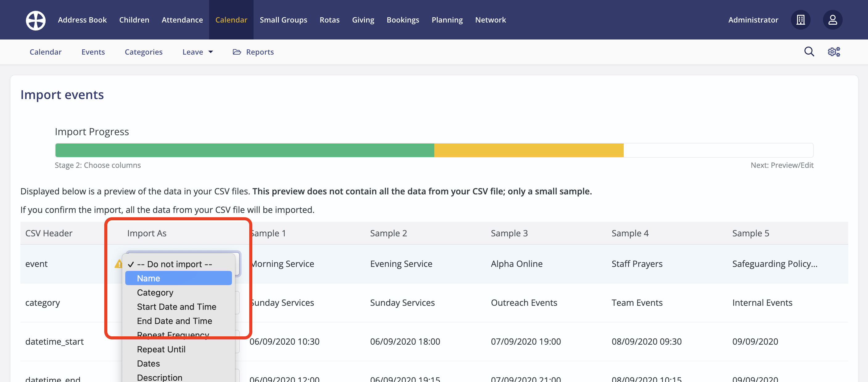Click the Reports folder icon
This screenshot has width=868, height=382.
tap(237, 52)
